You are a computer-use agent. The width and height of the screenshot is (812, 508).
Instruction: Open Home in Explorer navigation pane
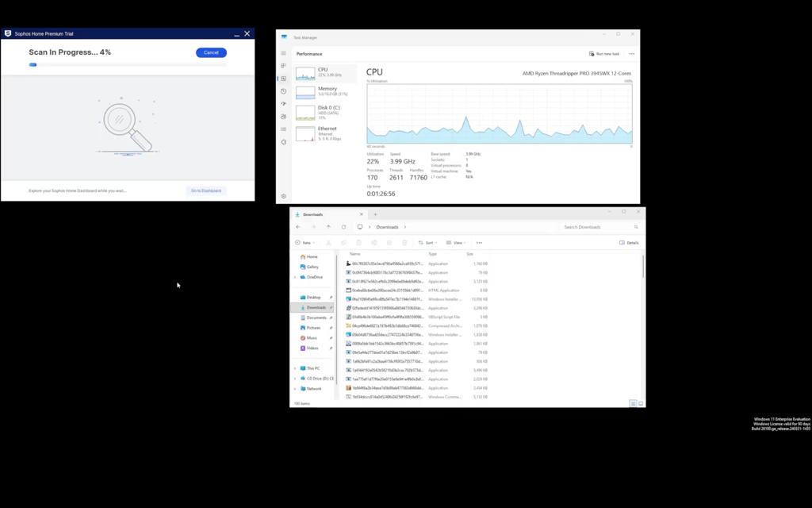pos(312,257)
